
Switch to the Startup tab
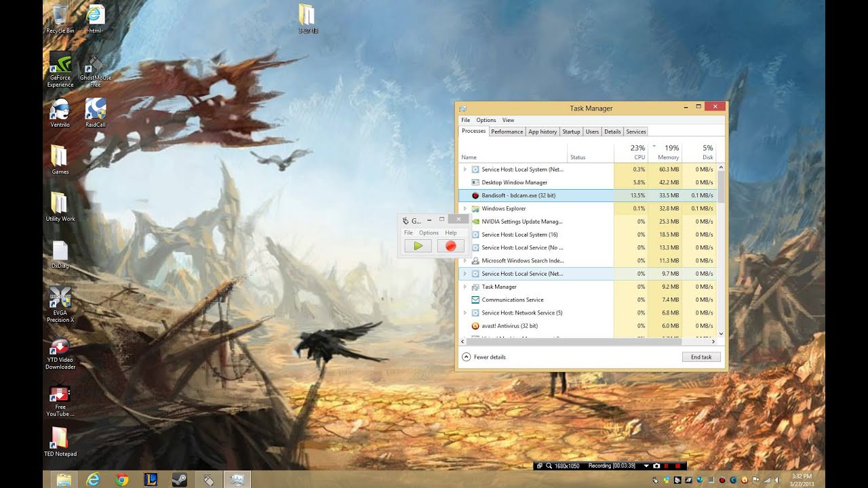point(571,131)
